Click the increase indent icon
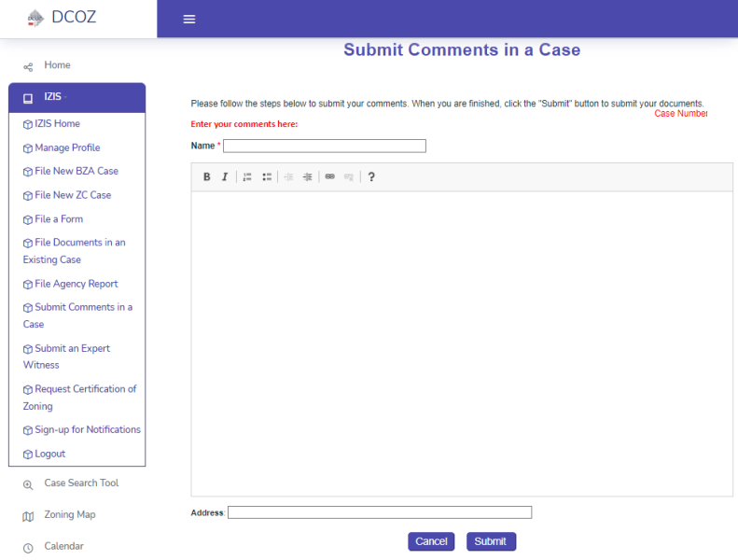The height and width of the screenshot is (560, 738). [x=307, y=177]
